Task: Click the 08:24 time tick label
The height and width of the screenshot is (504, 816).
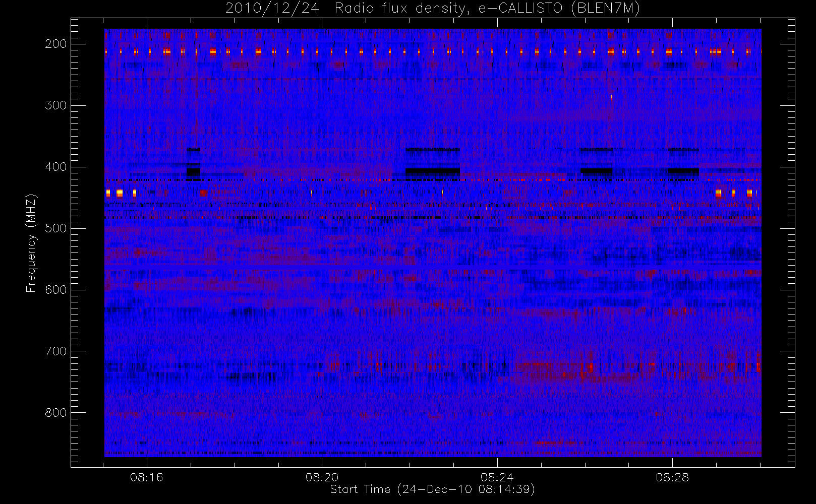Action: 497,477
